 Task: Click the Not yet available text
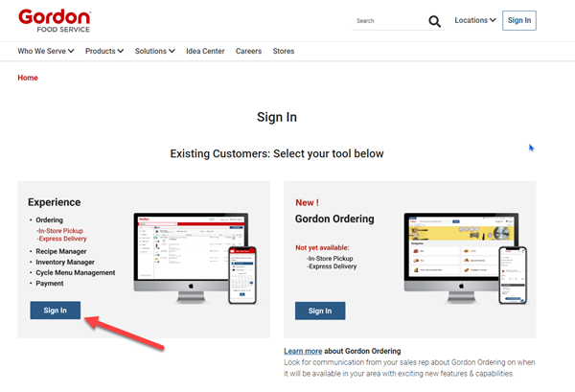click(x=322, y=247)
